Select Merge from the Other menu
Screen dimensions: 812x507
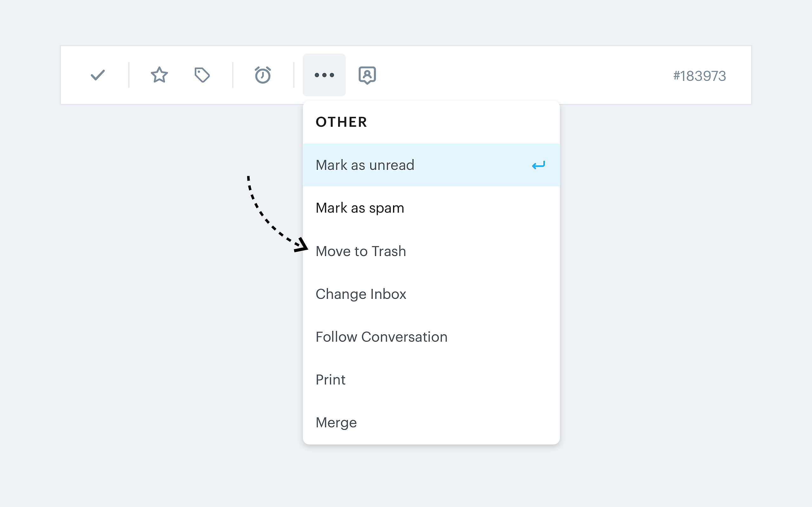[336, 422]
